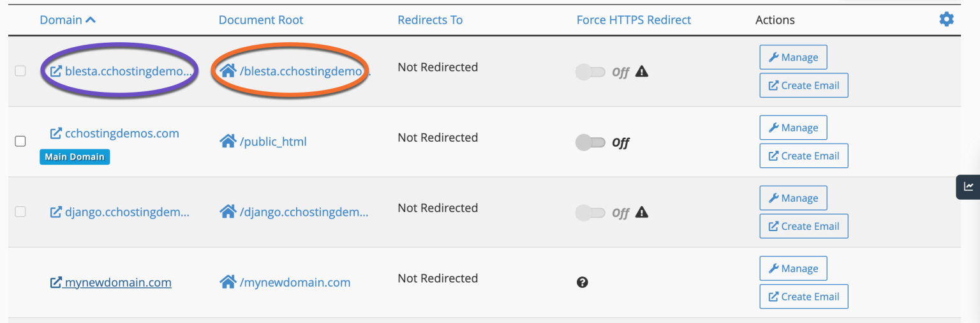Toggle Force HTTPS Redirect for blesta subdomain
The image size is (980, 323).
point(590,72)
